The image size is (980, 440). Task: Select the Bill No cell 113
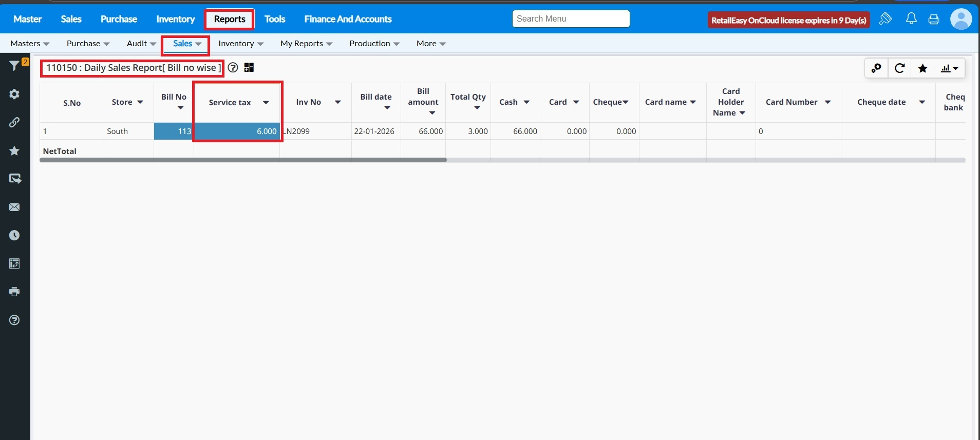(174, 131)
